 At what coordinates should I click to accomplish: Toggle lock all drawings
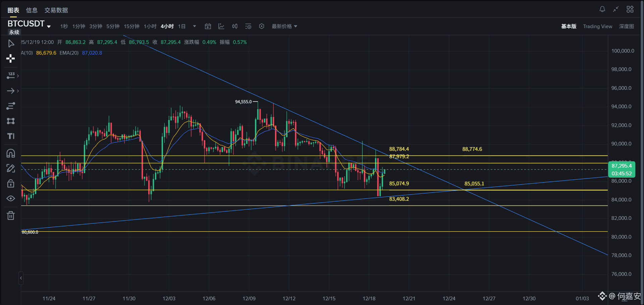point(11,183)
